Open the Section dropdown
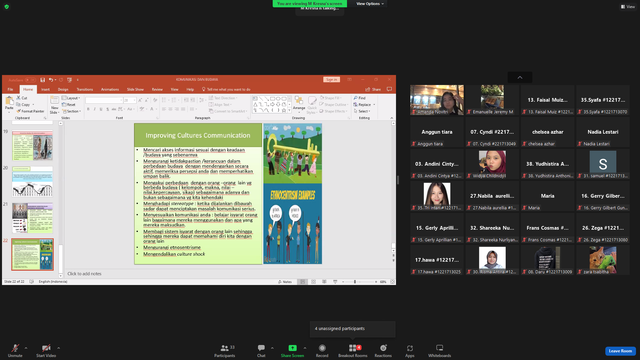640x360 pixels. click(x=71, y=111)
